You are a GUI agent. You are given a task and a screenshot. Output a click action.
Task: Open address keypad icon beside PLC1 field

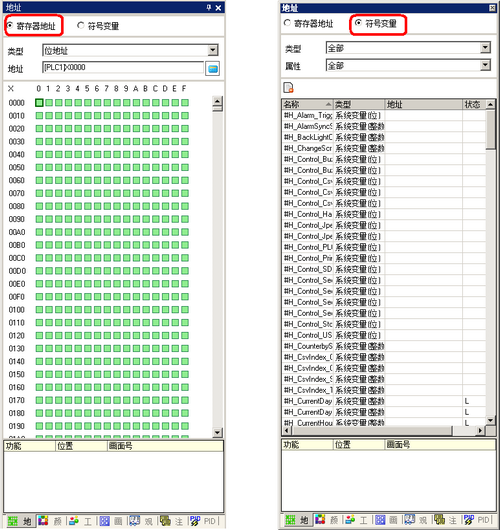point(212,69)
